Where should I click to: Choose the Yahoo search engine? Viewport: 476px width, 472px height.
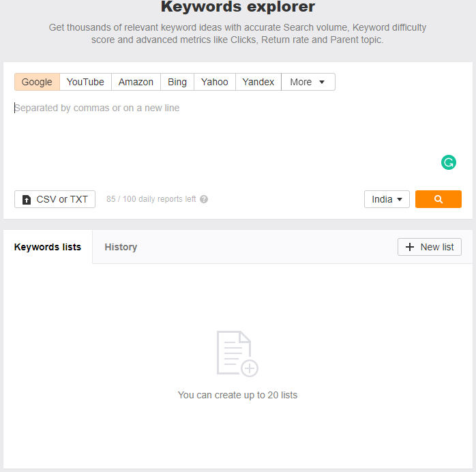(214, 82)
